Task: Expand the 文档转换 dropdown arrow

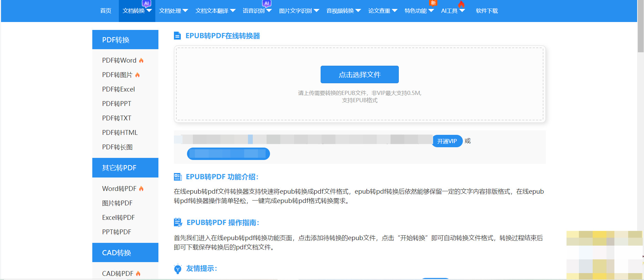Action: click(x=149, y=11)
